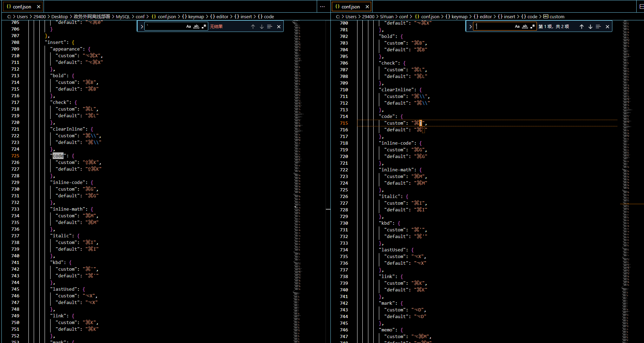Close the left find widget

tap(279, 27)
